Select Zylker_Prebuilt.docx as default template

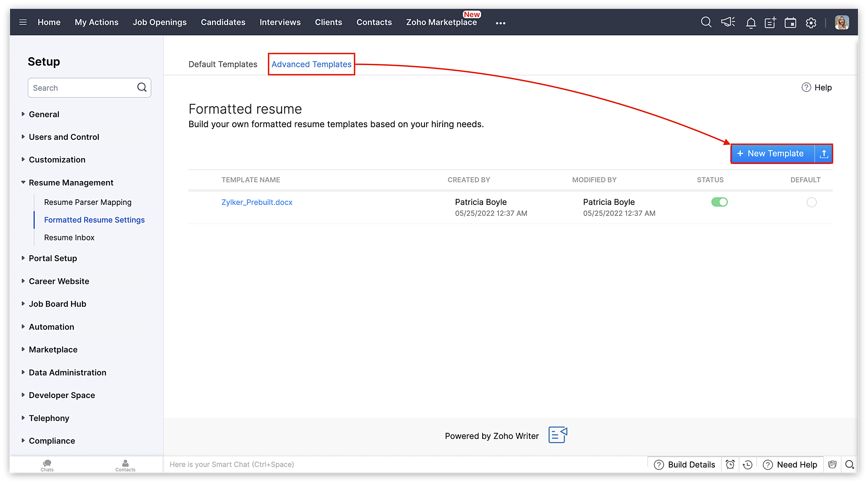812,202
